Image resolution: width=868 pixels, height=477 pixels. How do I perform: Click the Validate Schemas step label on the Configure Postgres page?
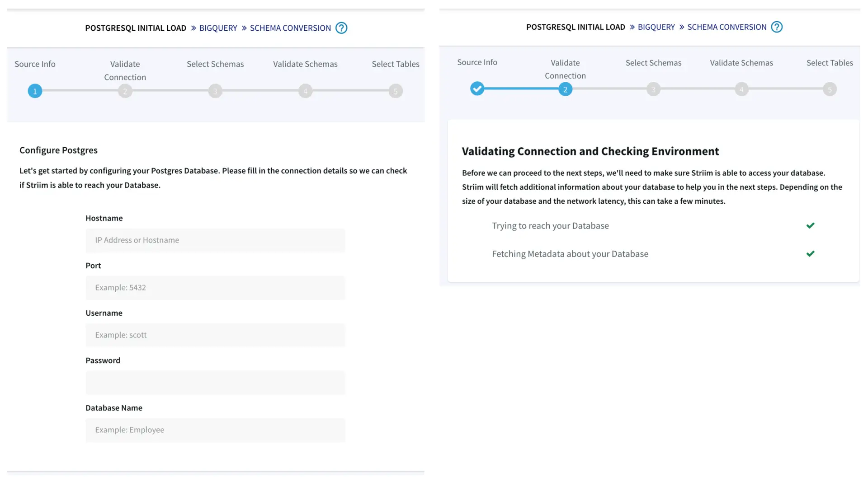pyautogui.click(x=305, y=64)
